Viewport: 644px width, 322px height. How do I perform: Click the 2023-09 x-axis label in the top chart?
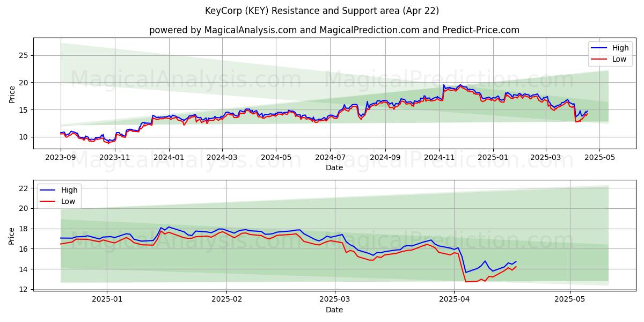coord(60,158)
